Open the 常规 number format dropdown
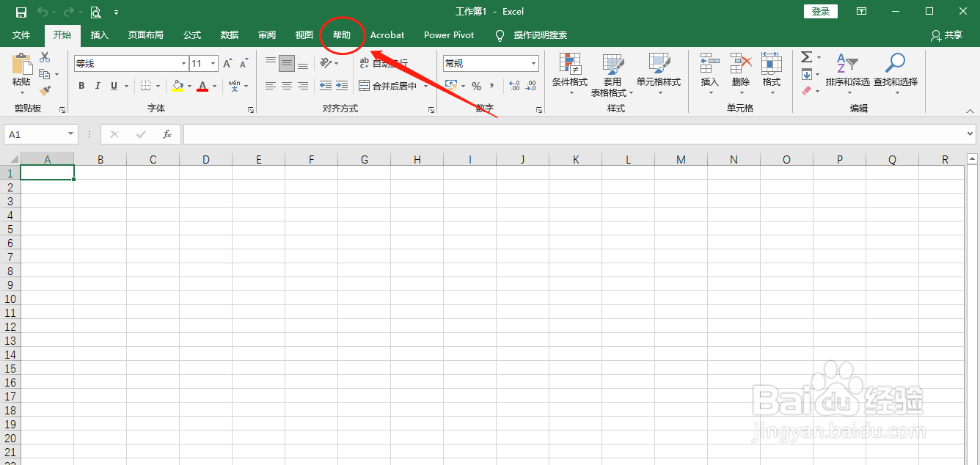The height and width of the screenshot is (465, 980). (533, 64)
